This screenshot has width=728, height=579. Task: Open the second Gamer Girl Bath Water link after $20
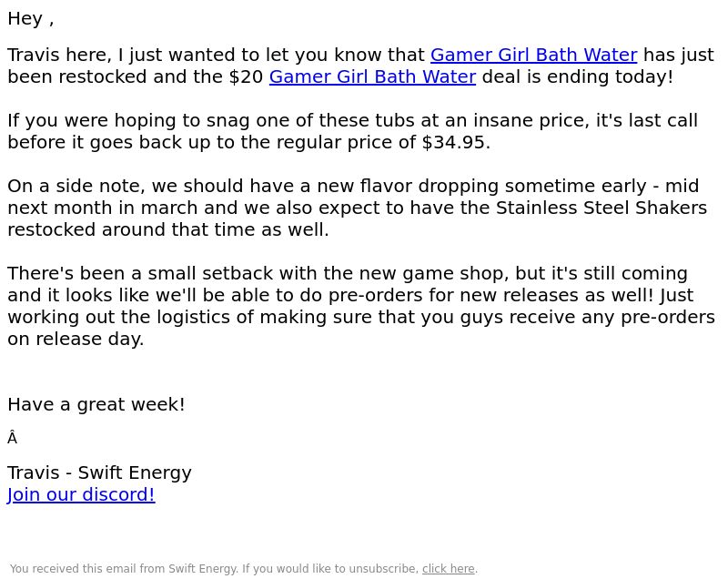coord(372,77)
